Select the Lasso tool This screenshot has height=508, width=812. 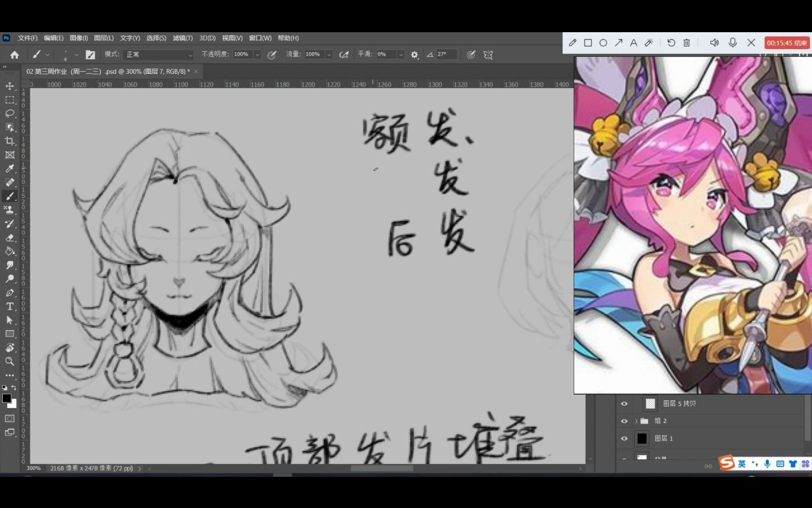point(9,113)
